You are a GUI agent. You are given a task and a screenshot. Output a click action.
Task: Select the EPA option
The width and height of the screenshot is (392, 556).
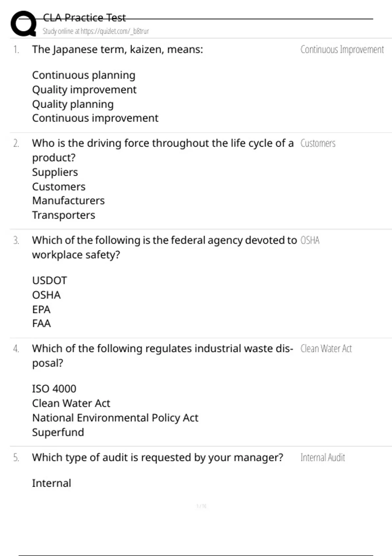click(41, 309)
